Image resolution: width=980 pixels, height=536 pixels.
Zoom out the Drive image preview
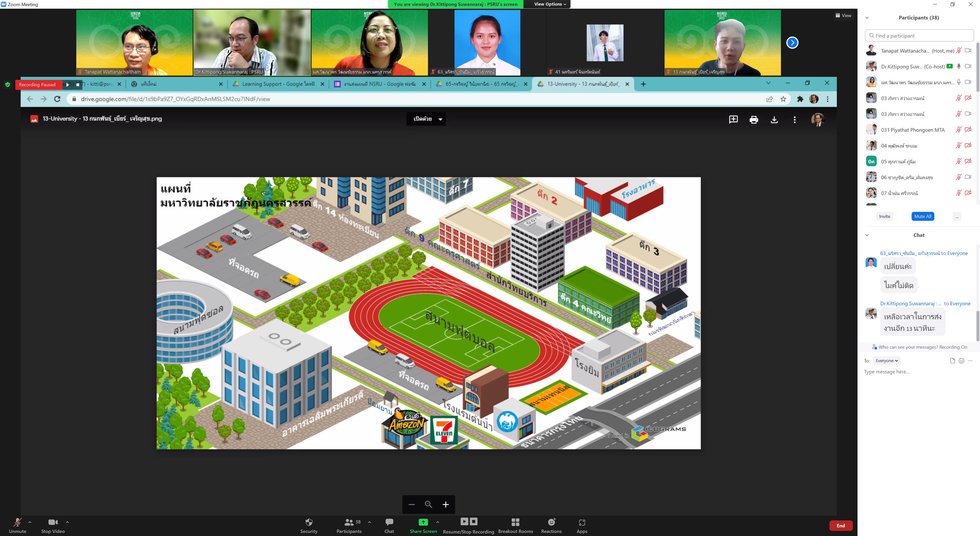412,504
